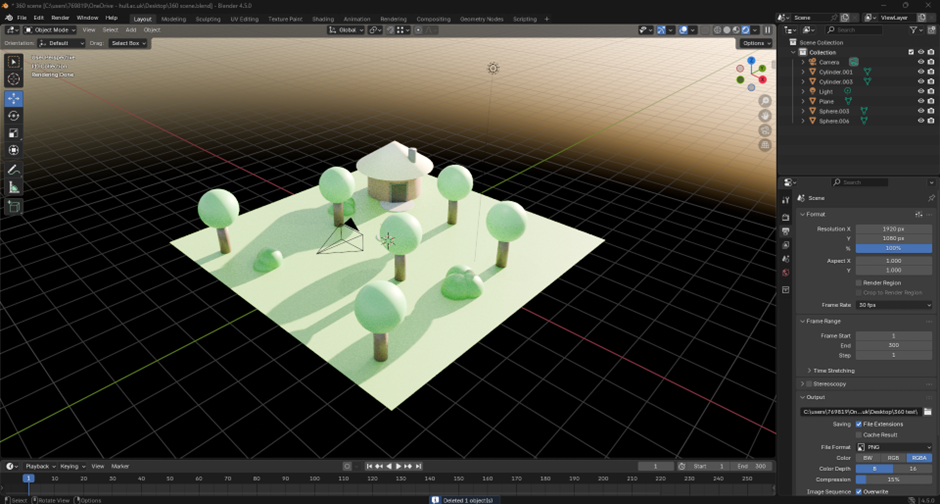Select the Rotate tool in the toolbar
940x504 pixels.
[x=14, y=116]
